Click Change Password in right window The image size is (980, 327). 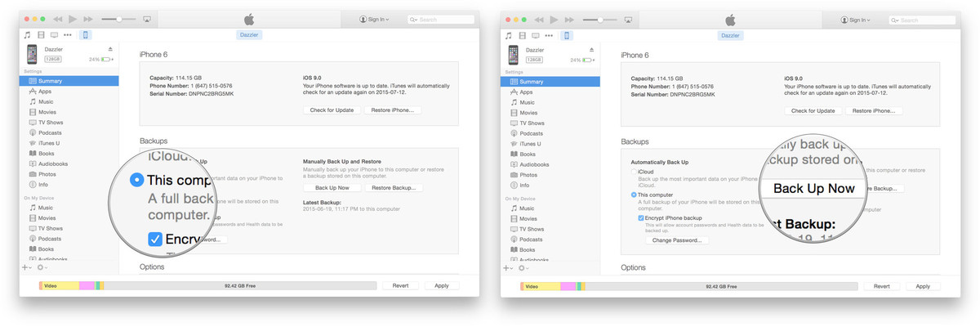pos(677,240)
